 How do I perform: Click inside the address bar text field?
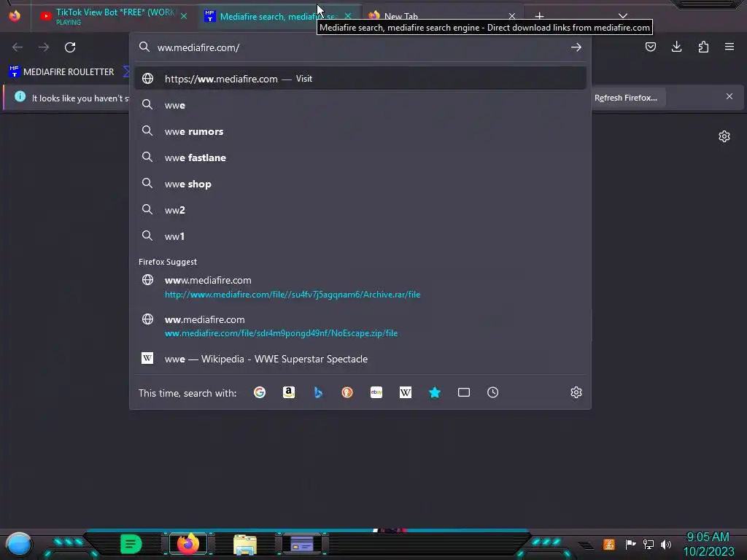(360, 47)
